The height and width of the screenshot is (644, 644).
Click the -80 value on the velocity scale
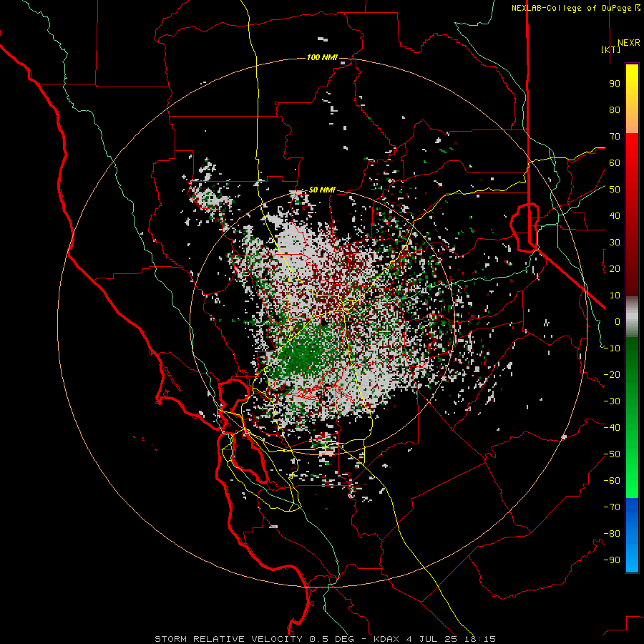click(x=612, y=534)
